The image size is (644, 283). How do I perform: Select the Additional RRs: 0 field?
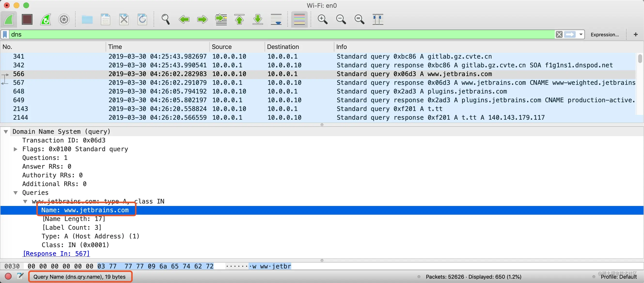pos(54,184)
